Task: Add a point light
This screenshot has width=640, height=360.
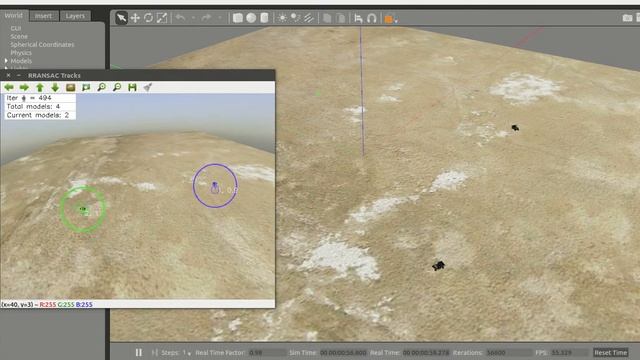Action: 282,18
